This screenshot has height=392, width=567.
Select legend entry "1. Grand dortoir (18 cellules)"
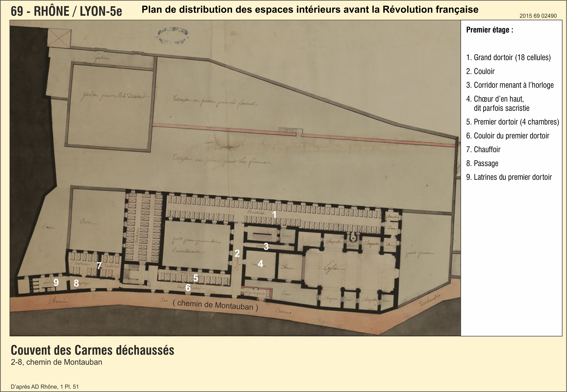point(509,57)
